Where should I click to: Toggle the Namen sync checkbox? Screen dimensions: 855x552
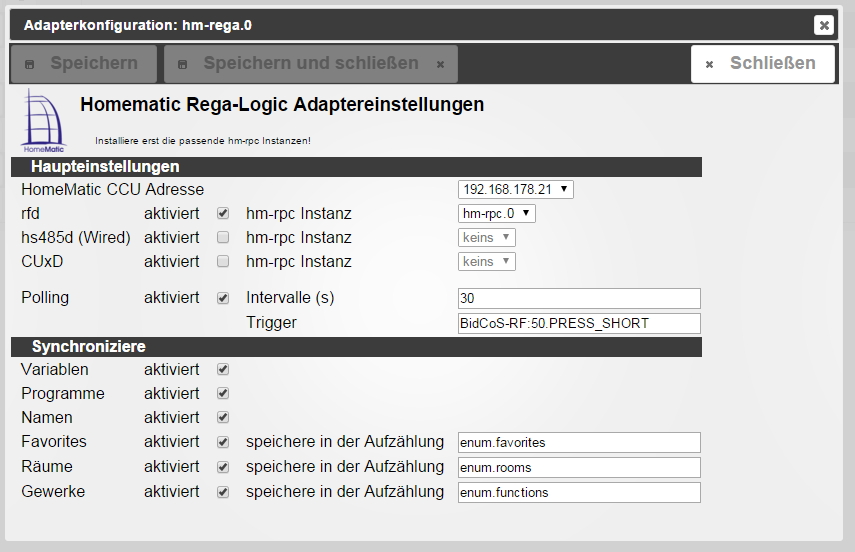pos(222,417)
